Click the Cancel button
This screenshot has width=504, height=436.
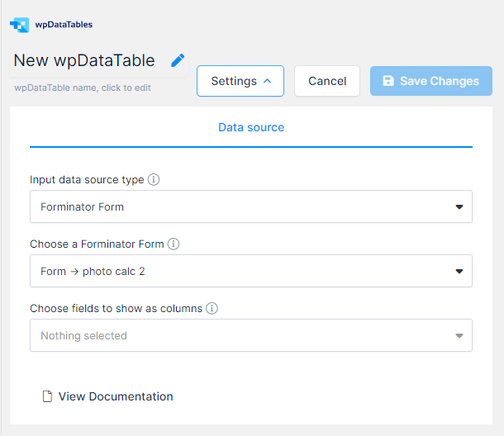[327, 81]
